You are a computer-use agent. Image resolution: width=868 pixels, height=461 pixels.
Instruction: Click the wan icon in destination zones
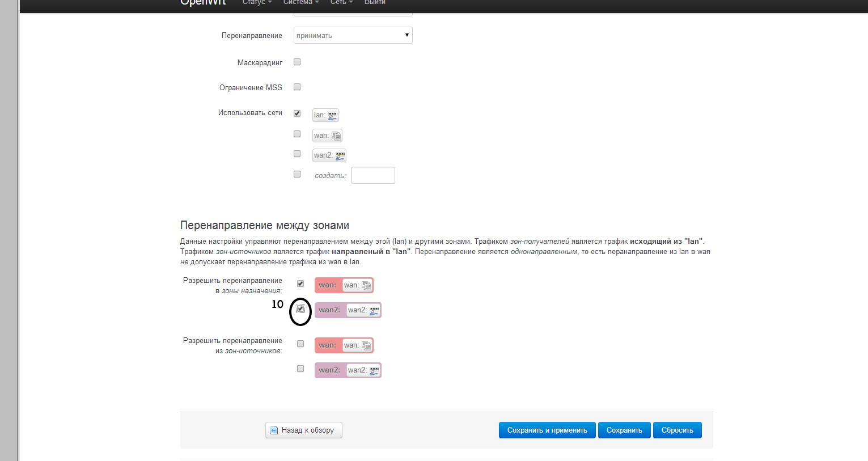pos(366,285)
